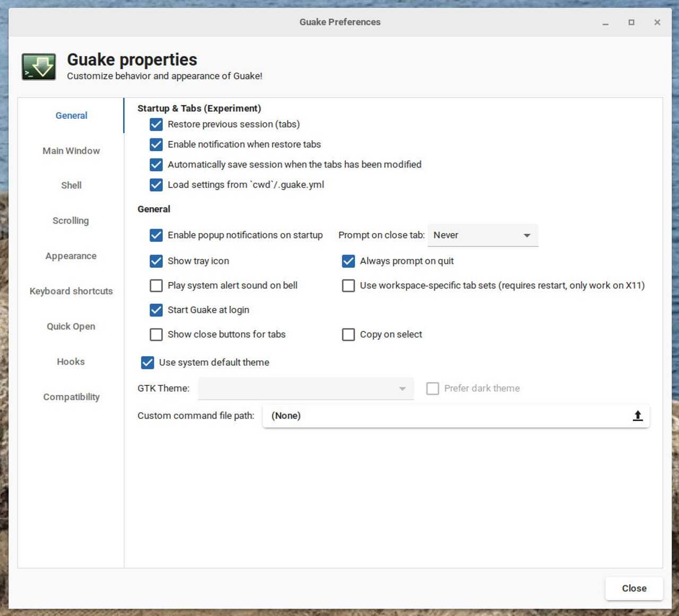This screenshot has height=616, width=679.
Task: Tick the Prefer dark theme checkbox
Action: (x=433, y=389)
